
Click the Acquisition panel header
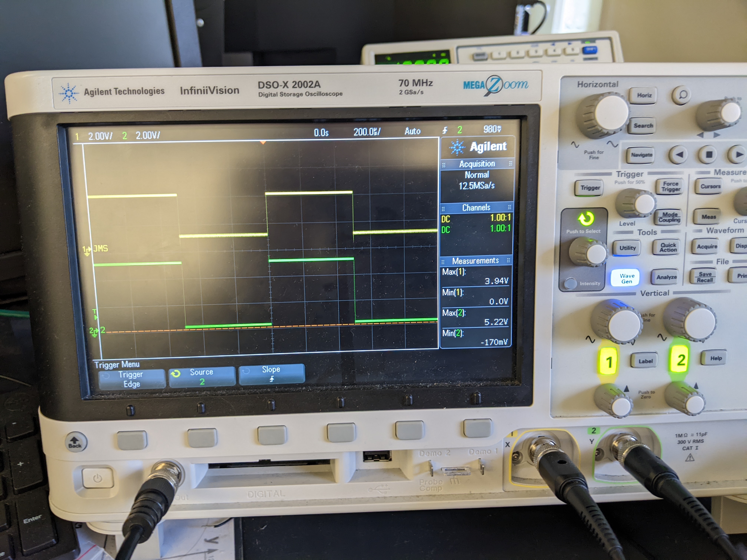coord(477,164)
